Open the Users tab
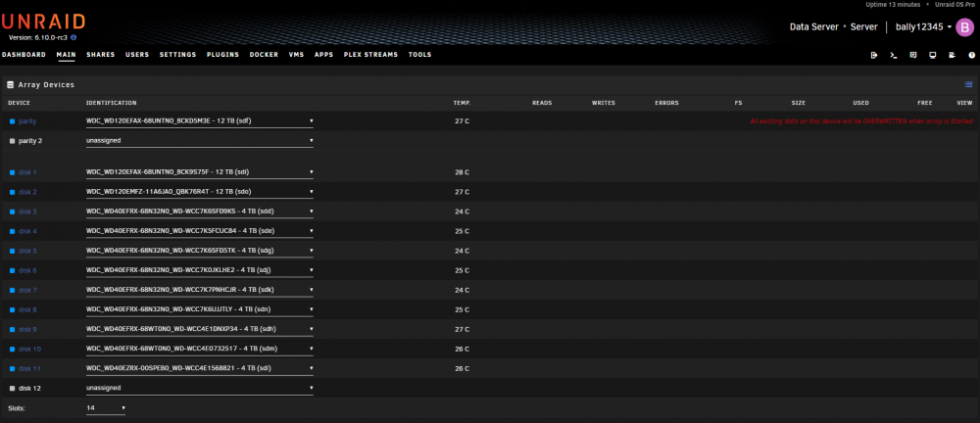This screenshot has height=423, width=980. 137,55
